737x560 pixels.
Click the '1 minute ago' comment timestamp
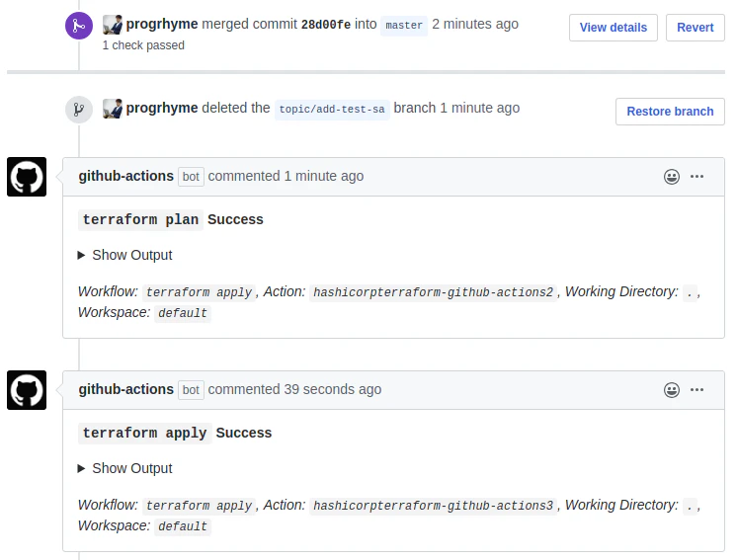click(324, 176)
